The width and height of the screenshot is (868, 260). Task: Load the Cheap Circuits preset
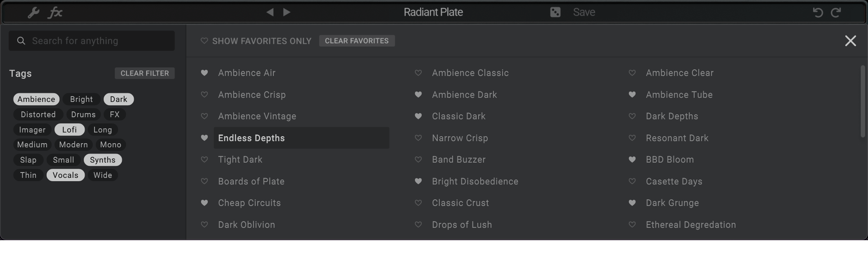pyautogui.click(x=249, y=203)
